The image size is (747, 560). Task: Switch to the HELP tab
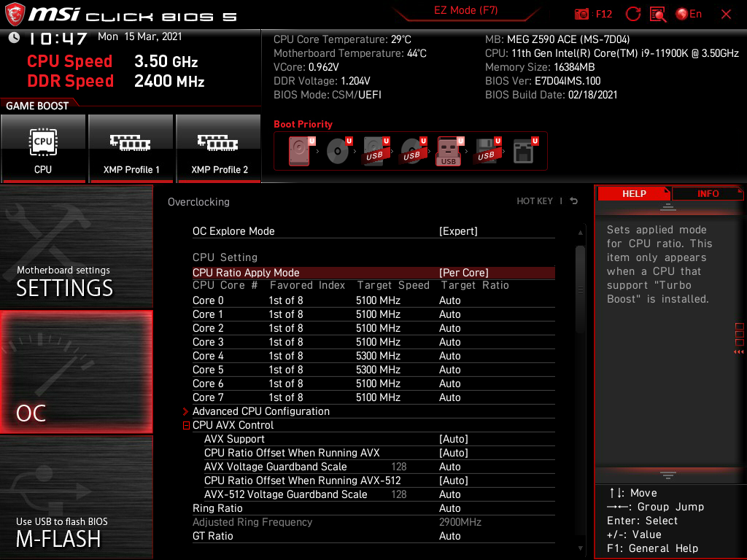[x=634, y=194]
